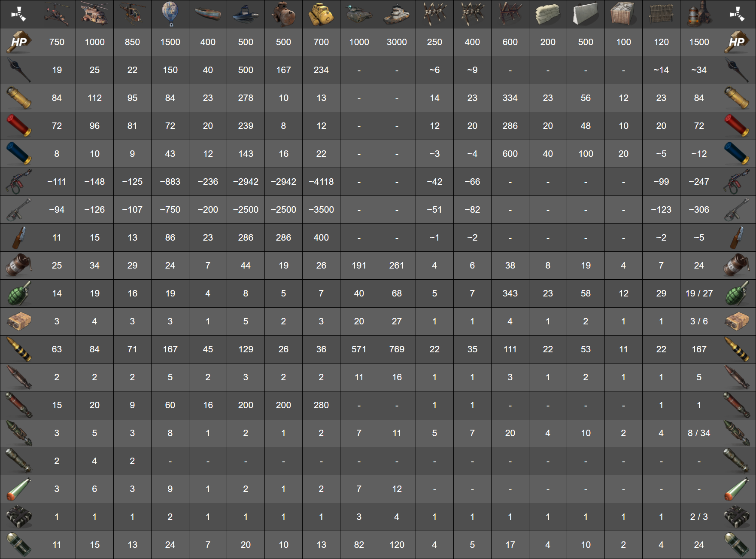Viewport: 756px width, 559px height.
Task: Select the blue RHIB boat icon
Action: 246,14
